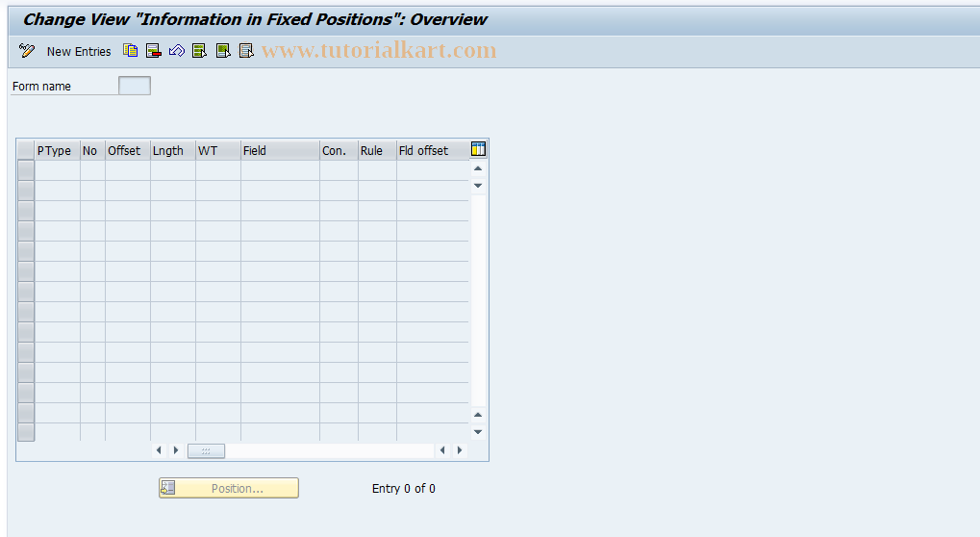Click the bottom scroll-down arrow of table

478,432
